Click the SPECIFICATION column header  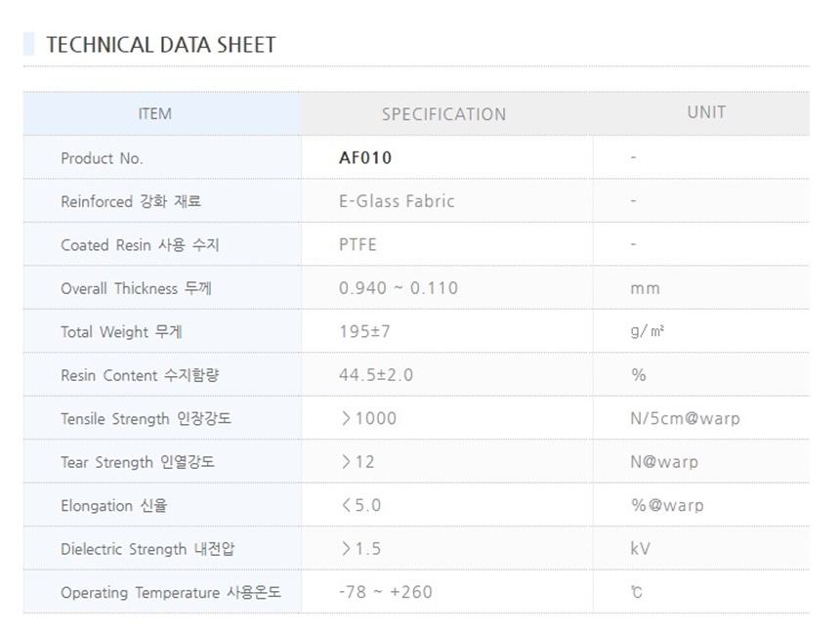[x=443, y=114]
